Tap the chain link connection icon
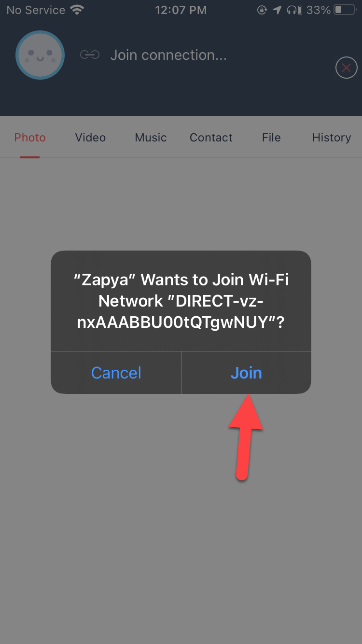This screenshot has height=644, width=362. pyautogui.click(x=90, y=55)
